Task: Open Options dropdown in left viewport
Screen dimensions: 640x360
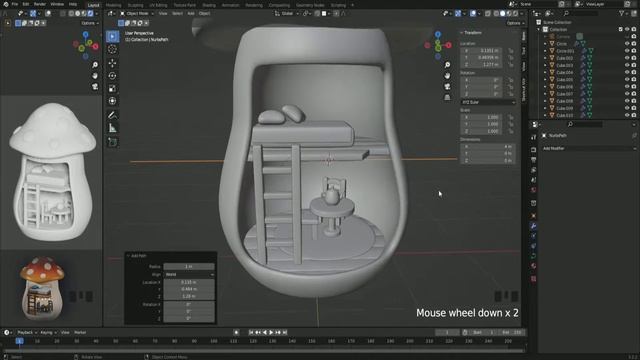Action: (x=90, y=23)
